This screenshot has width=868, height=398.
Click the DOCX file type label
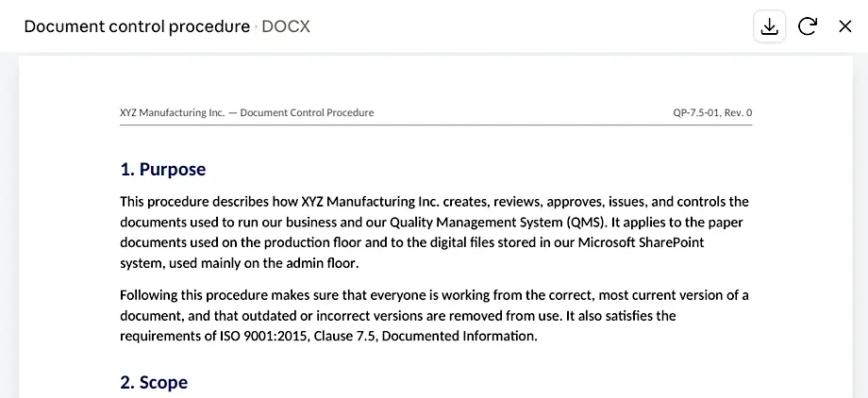tap(286, 26)
